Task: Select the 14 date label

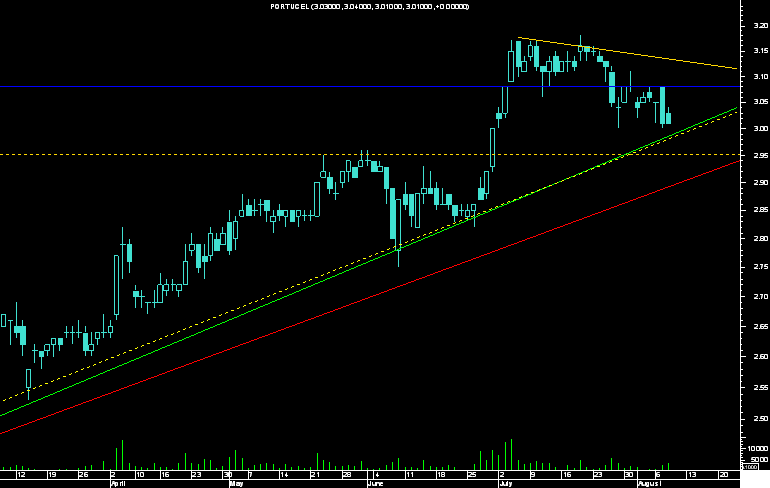Action: [x=284, y=475]
